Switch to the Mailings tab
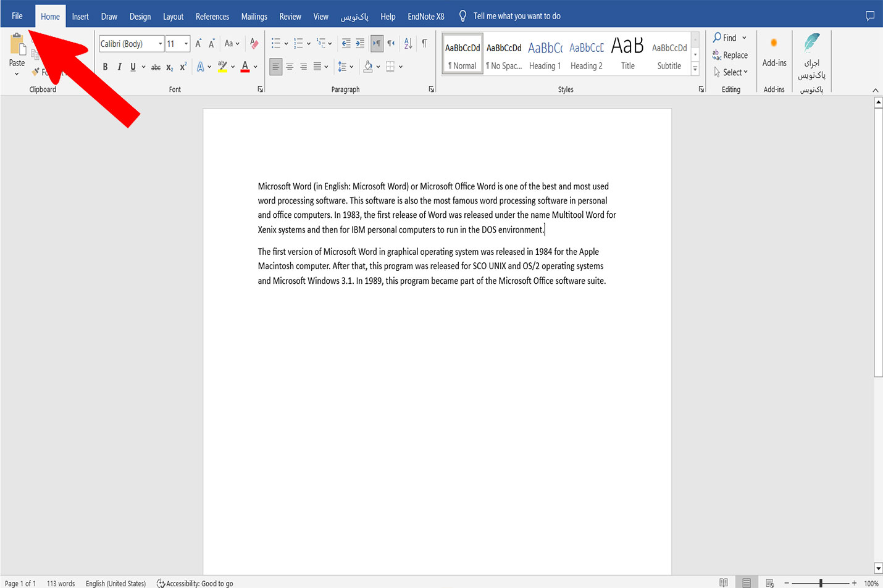 [x=254, y=17]
